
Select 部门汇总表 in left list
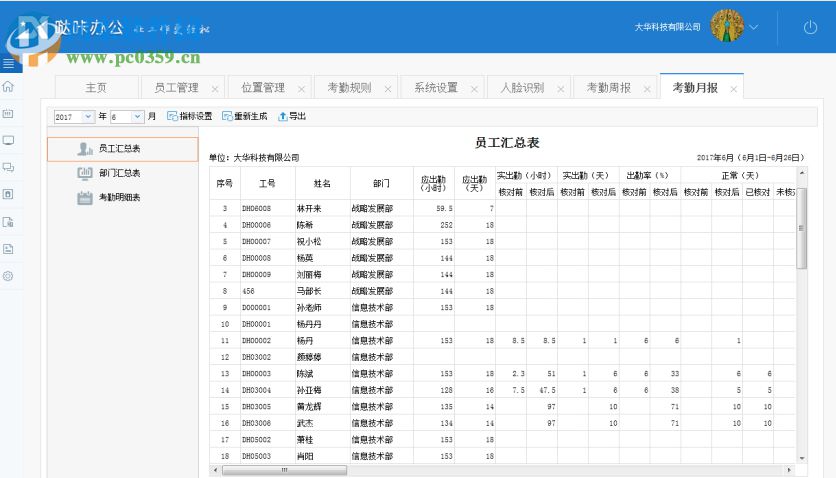tap(123, 173)
